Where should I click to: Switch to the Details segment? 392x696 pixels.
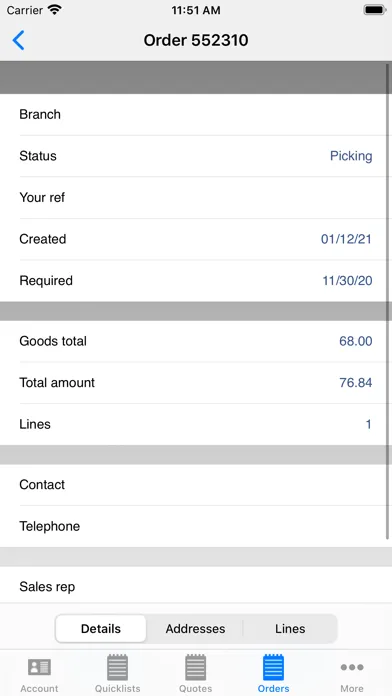click(101, 629)
